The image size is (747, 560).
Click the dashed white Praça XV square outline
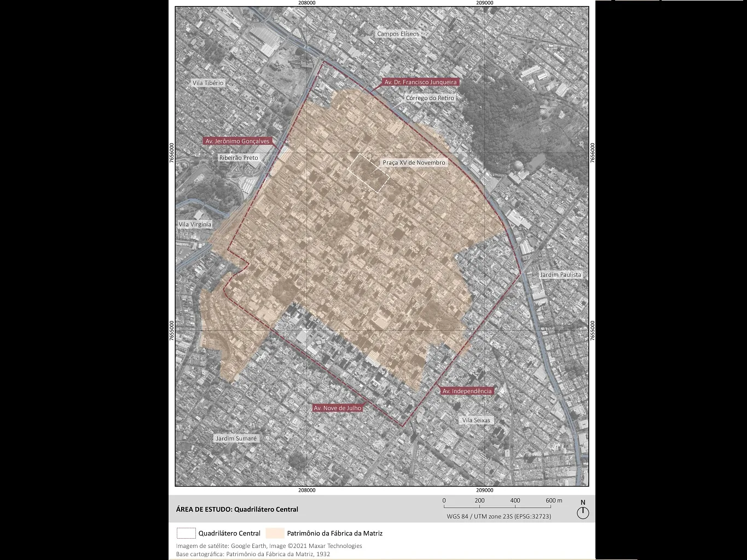[369, 172]
